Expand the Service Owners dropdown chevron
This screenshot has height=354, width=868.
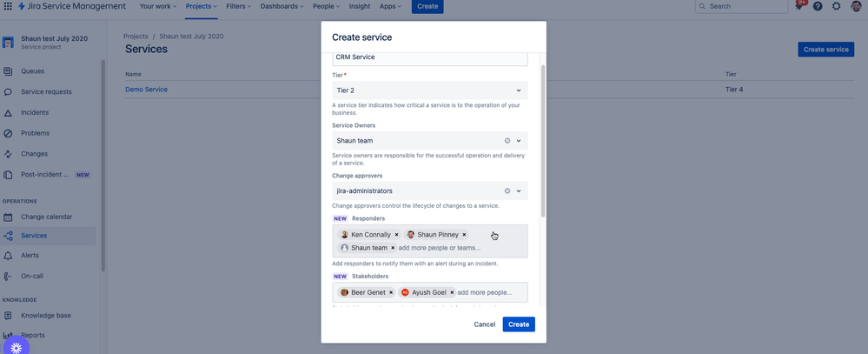pos(519,141)
